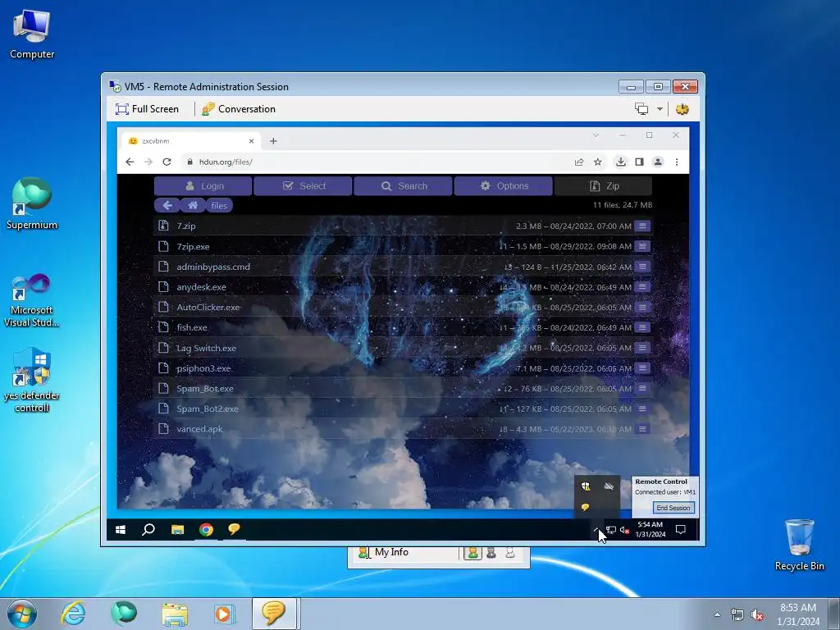Open the Chrome profile icon
Image resolution: width=840 pixels, height=630 pixels.
659,162
